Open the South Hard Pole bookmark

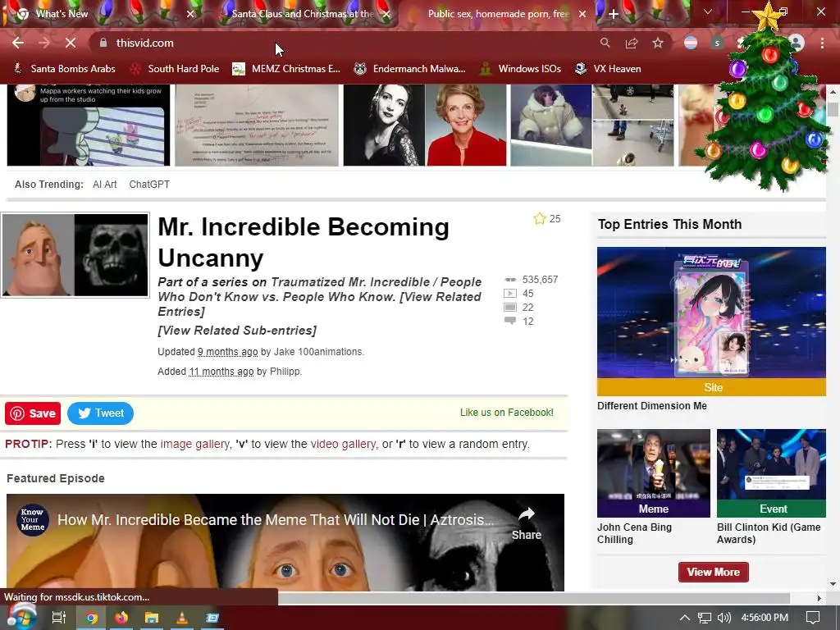(176, 69)
